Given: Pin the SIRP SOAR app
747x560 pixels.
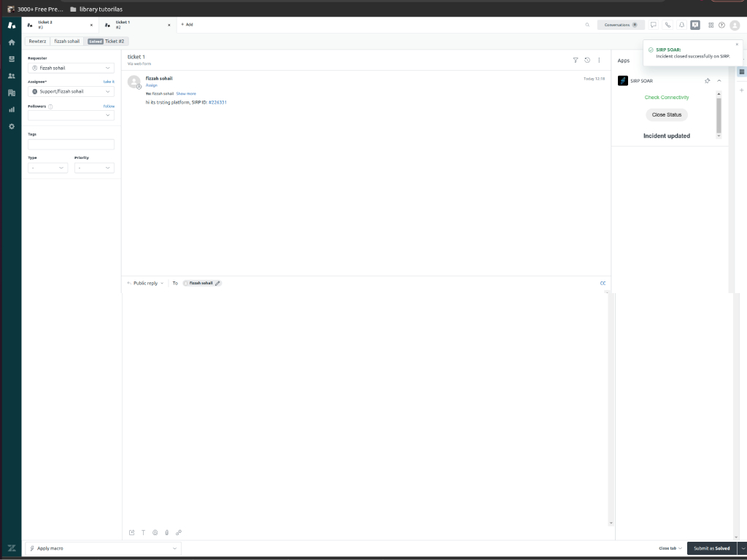Looking at the screenshot, I should click(x=707, y=81).
